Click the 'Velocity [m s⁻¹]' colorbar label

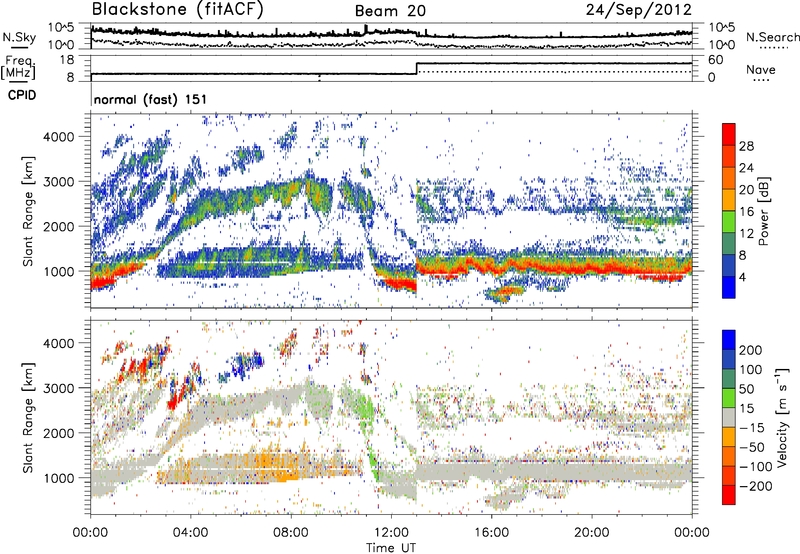coord(782,417)
